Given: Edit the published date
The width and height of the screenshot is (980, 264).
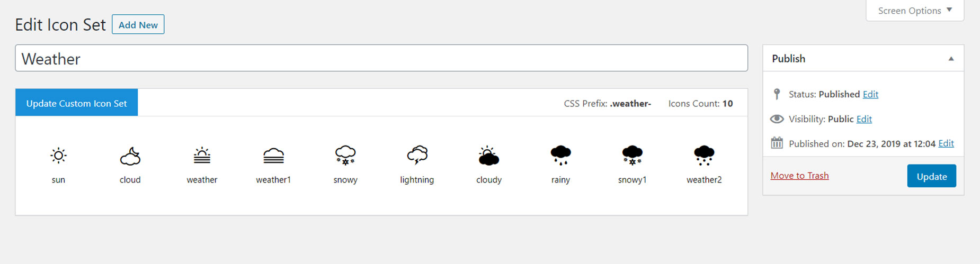Looking at the screenshot, I should point(946,143).
